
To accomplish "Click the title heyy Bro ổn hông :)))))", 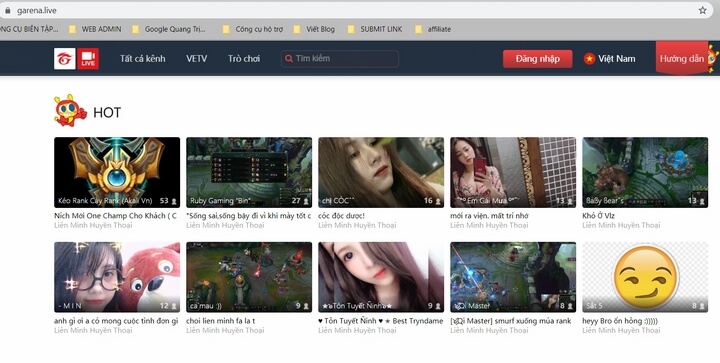I will pyautogui.click(x=620, y=321).
